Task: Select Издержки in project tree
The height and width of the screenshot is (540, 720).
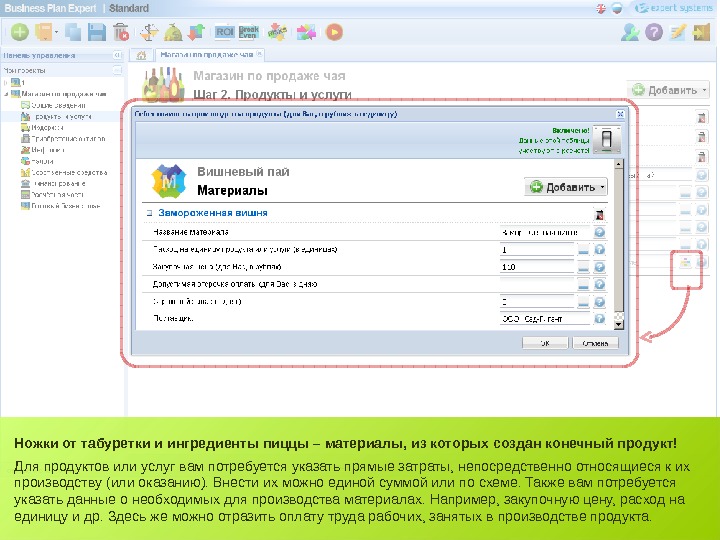Action: pyautogui.click(x=47, y=128)
